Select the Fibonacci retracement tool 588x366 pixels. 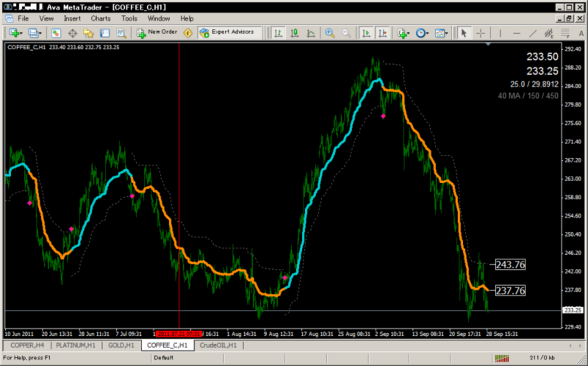point(565,33)
